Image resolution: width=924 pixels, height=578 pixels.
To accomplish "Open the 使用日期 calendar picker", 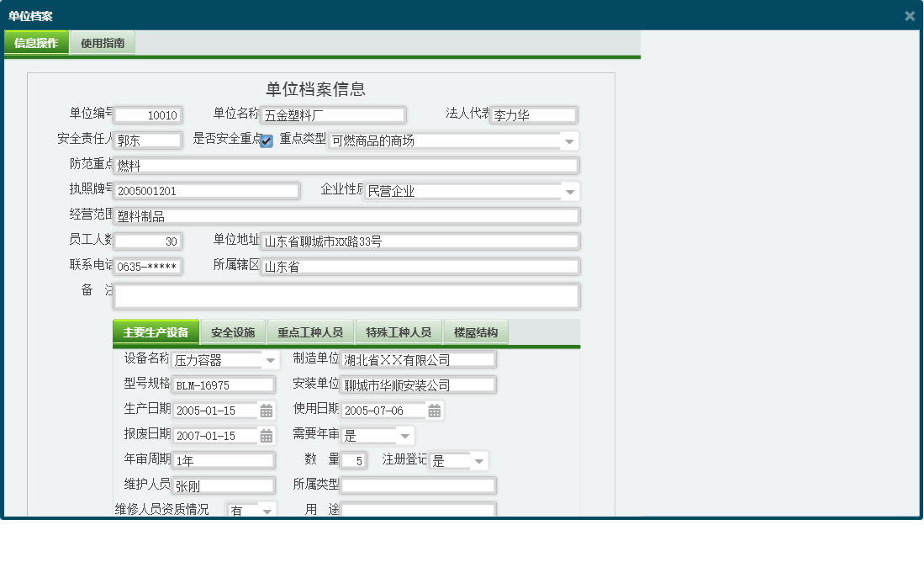I will (434, 410).
